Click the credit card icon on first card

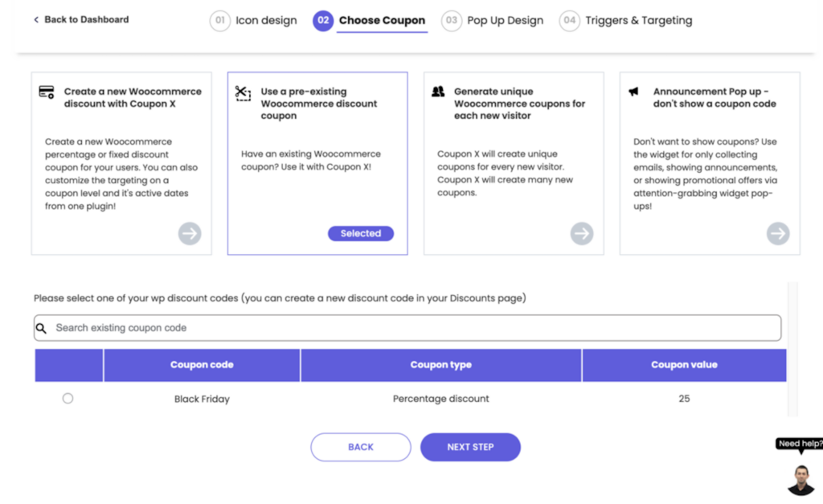tap(47, 92)
